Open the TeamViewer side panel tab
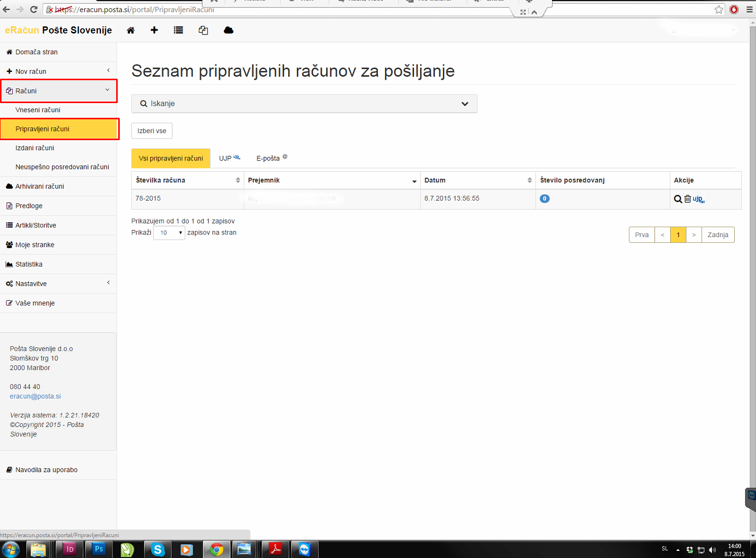 point(750,499)
